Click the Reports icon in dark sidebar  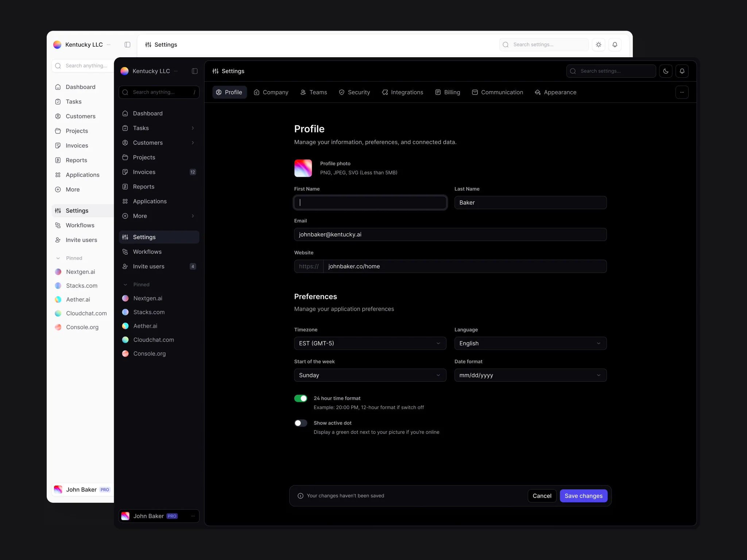click(125, 187)
